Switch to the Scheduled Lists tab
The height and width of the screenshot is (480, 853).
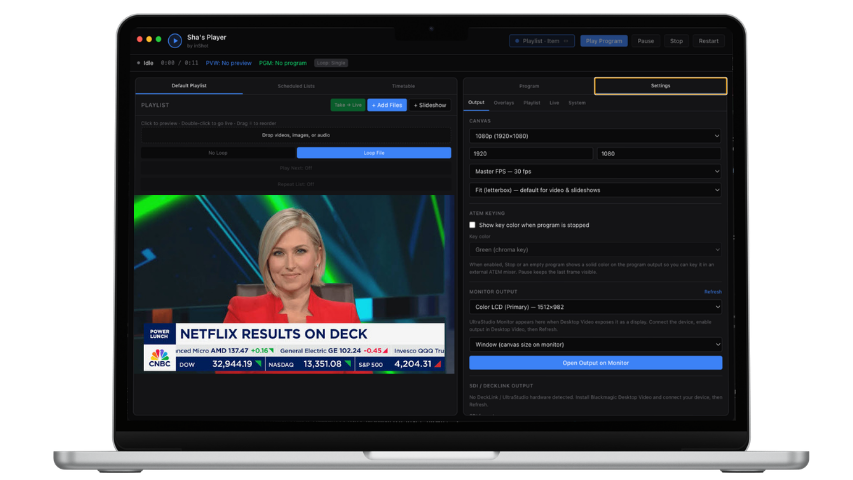click(296, 86)
